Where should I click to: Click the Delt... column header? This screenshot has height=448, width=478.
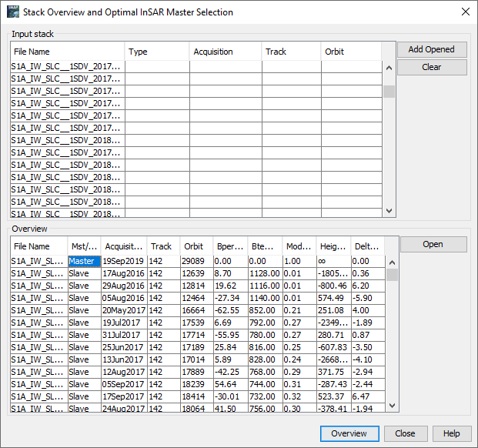click(x=368, y=246)
